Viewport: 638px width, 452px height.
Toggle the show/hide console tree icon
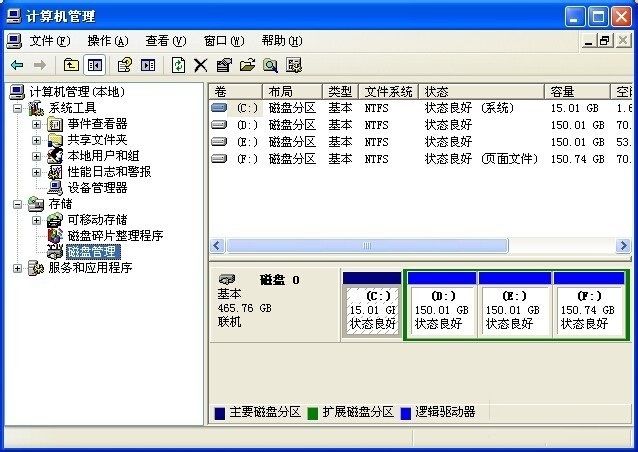95,65
